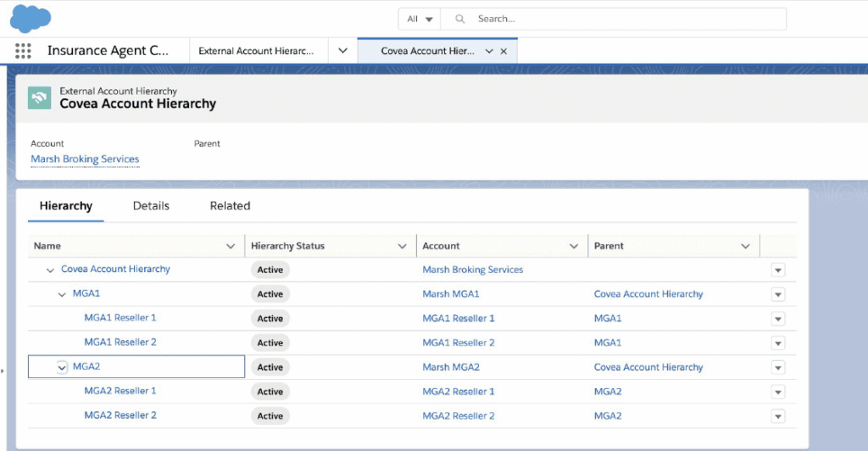Click the External Account Hierarchy handshake icon

[39, 98]
